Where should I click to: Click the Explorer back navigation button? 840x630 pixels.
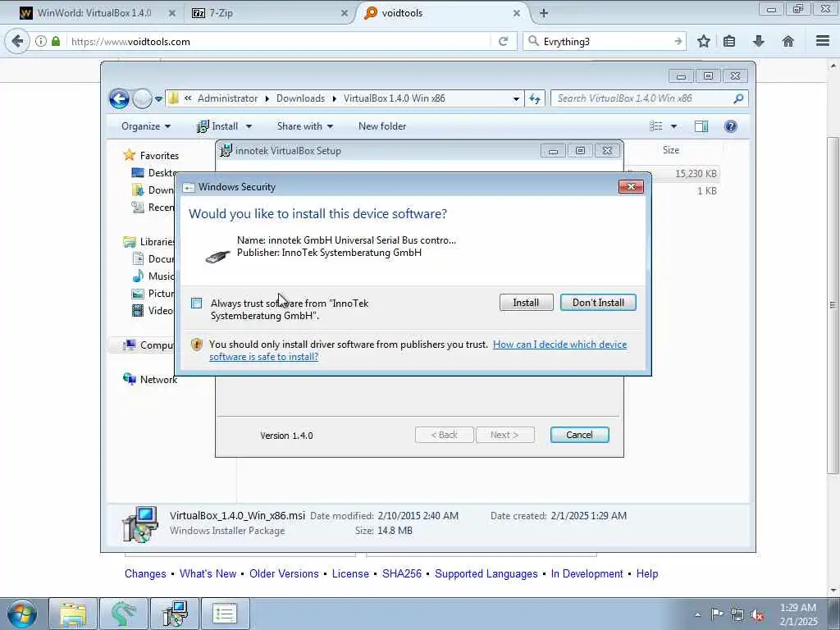click(119, 98)
